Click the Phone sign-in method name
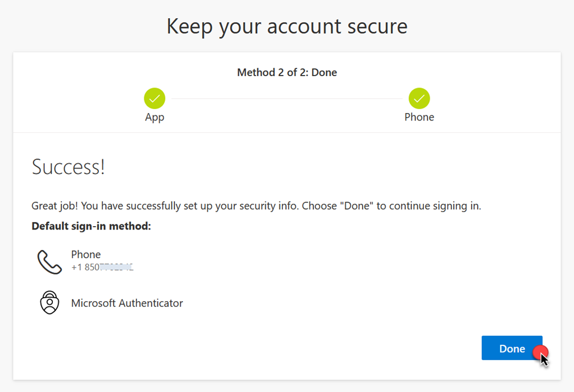The width and height of the screenshot is (574, 392). click(x=86, y=255)
